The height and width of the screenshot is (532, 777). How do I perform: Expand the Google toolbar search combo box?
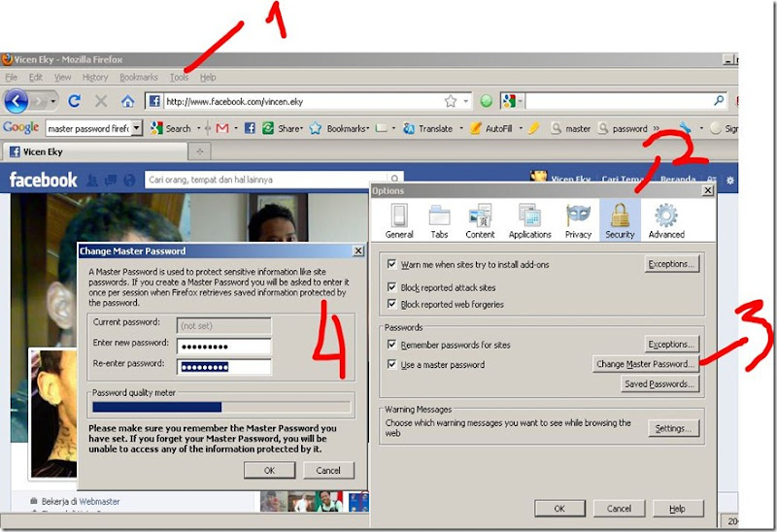click(137, 128)
